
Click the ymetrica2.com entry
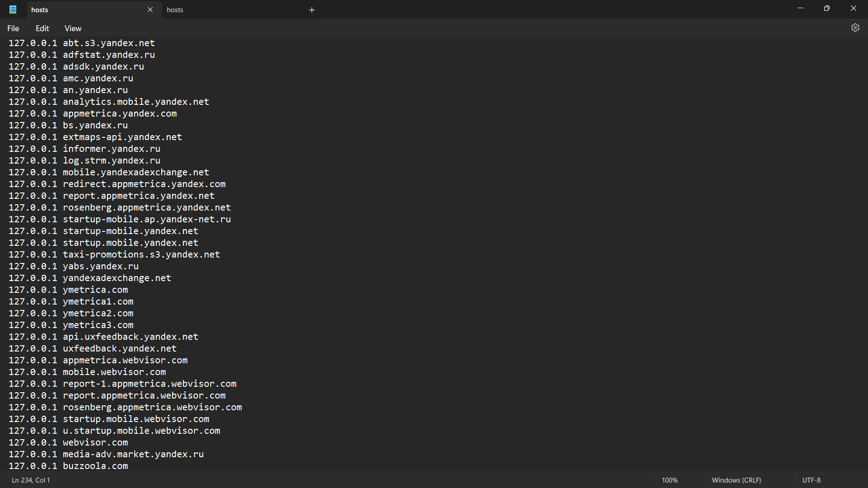pos(71,313)
